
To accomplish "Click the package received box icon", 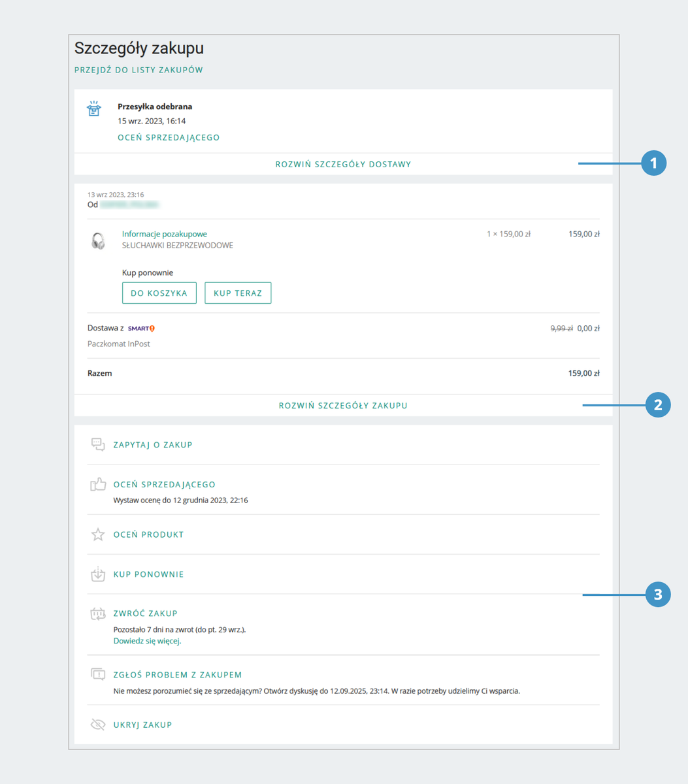I will (x=94, y=108).
